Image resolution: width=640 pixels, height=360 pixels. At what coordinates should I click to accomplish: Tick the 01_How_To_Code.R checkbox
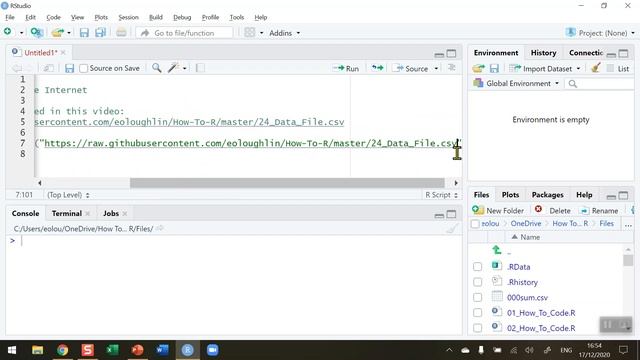477,313
